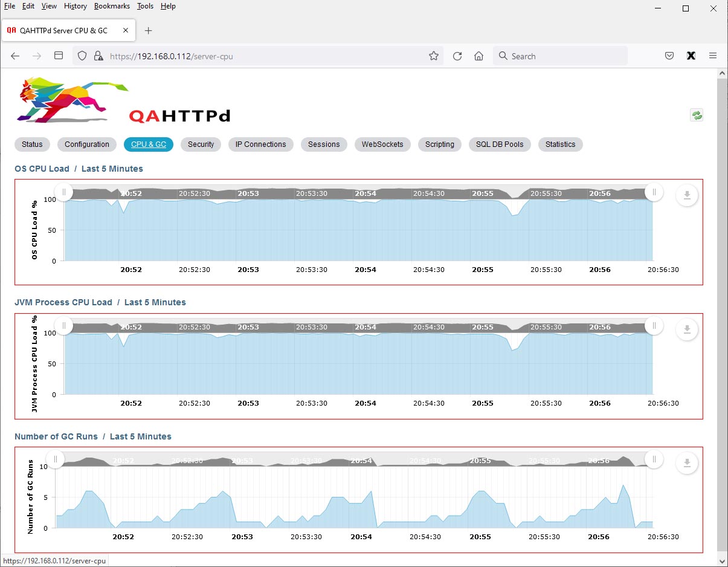
Task: Open the Firefox hamburger application menu
Action: tap(713, 56)
